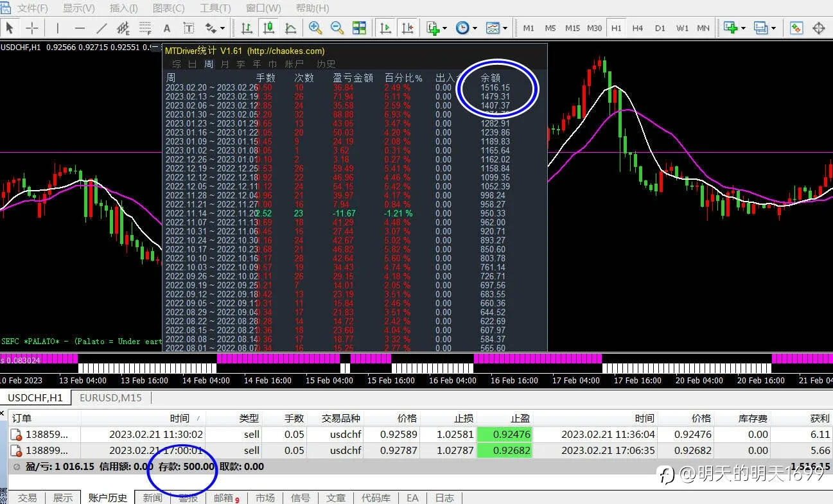Select the text A tool
833x504 pixels.
tap(167, 28)
